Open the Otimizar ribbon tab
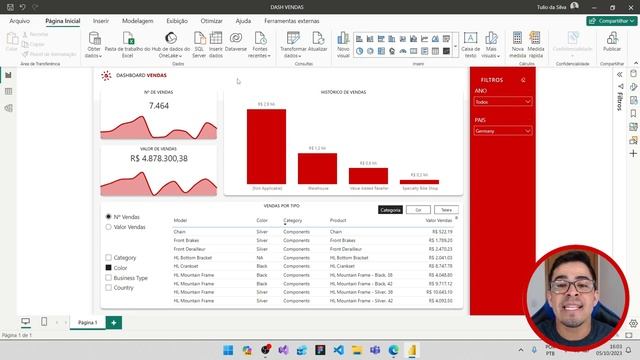The image size is (640, 360). pyautogui.click(x=211, y=21)
